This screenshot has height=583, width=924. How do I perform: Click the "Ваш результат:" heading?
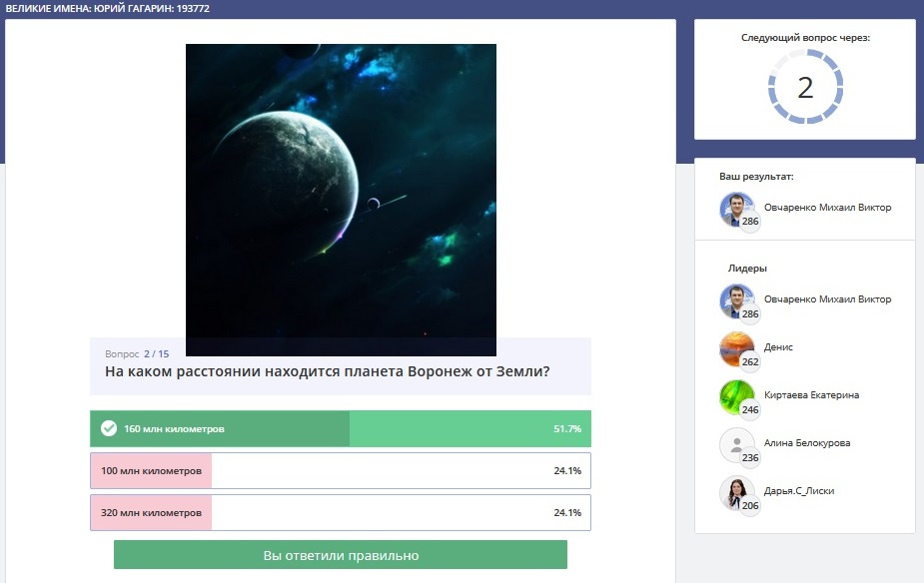(756, 176)
